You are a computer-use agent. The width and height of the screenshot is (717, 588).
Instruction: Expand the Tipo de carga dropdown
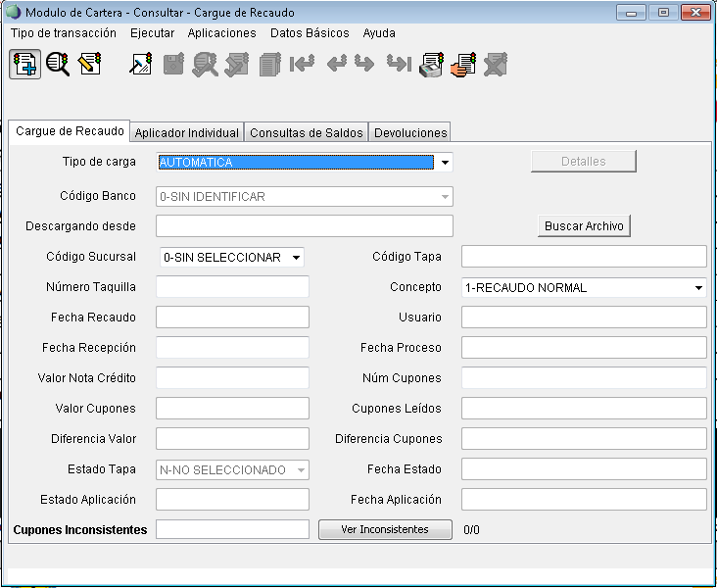pyautogui.click(x=444, y=163)
